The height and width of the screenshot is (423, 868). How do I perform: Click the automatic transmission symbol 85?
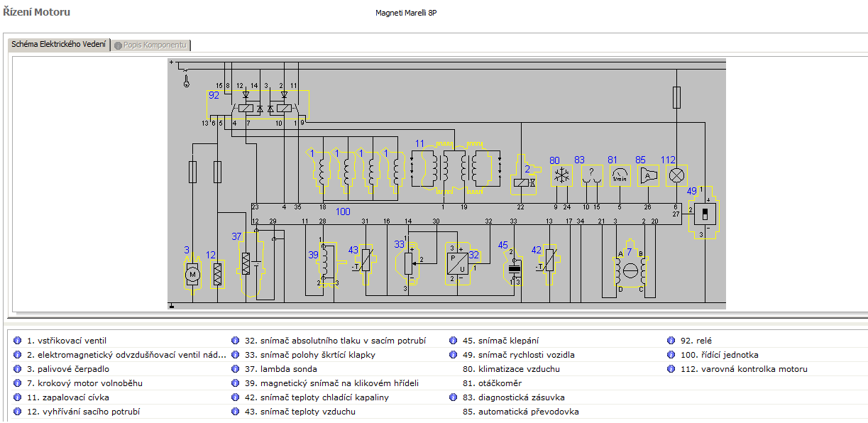647,175
